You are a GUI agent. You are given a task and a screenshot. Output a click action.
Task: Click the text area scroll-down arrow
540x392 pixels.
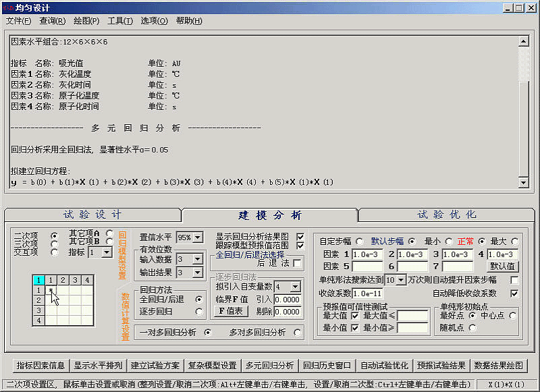pyautogui.click(x=522, y=183)
